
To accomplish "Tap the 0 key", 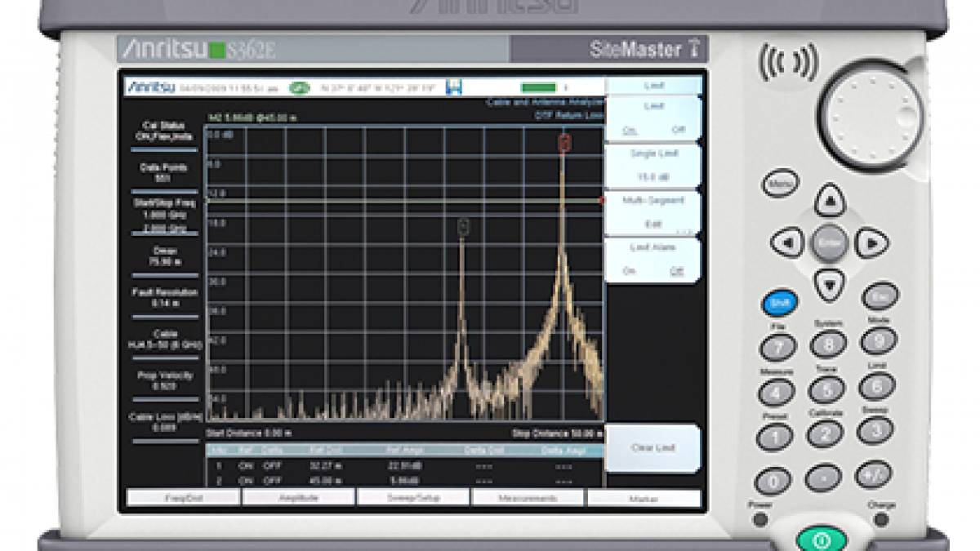I will (772, 482).
